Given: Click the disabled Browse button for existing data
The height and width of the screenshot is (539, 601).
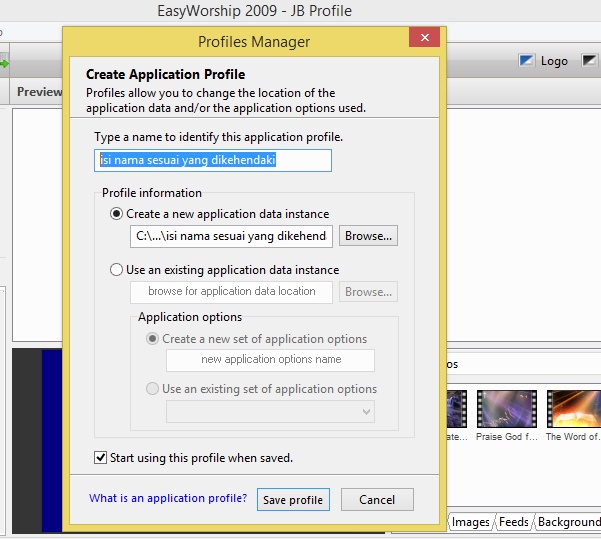Looking at the screenshot, I should pyautogui.click(x=368, y=292).
